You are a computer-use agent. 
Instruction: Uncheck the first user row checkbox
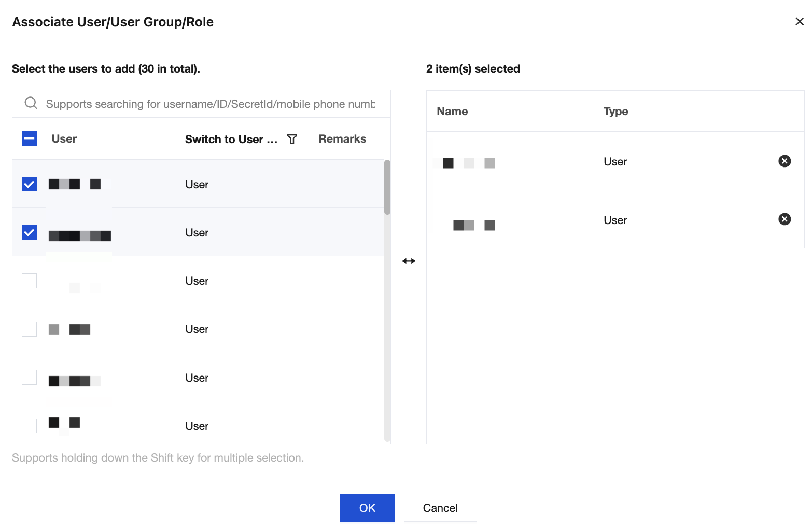click(30, 184)
